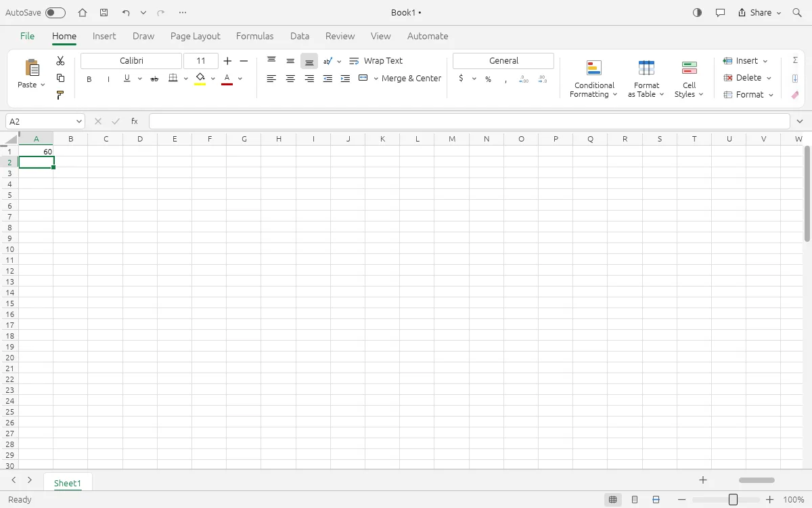This screenshot has height=508, width=812.
Task: Click Merge & Center button
Action: click(400, 79)
